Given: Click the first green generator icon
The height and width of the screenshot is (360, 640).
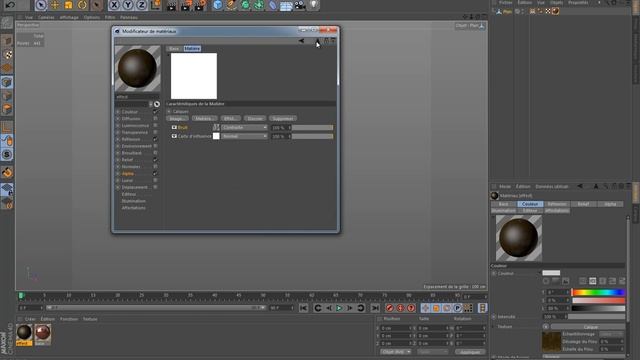Looking at the screenshot, I should [245, 5].
